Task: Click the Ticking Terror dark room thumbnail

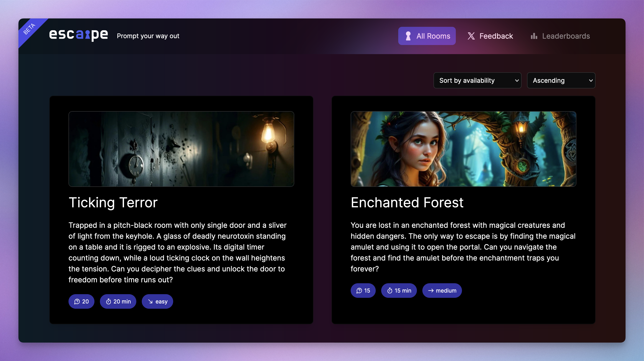Action: tap(181, 149)
